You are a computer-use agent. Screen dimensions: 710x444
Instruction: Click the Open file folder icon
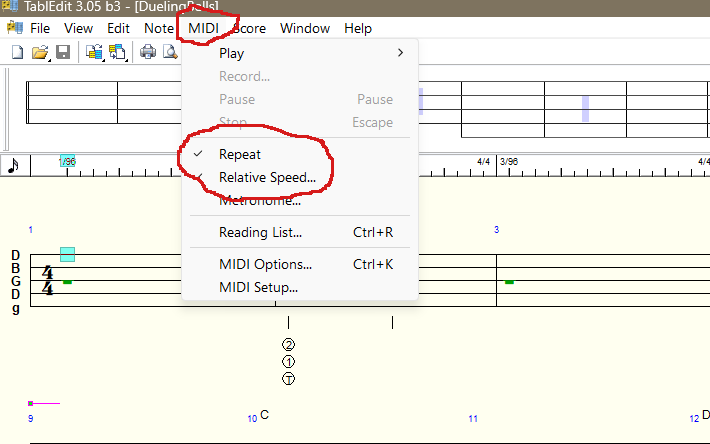point(38,53)
